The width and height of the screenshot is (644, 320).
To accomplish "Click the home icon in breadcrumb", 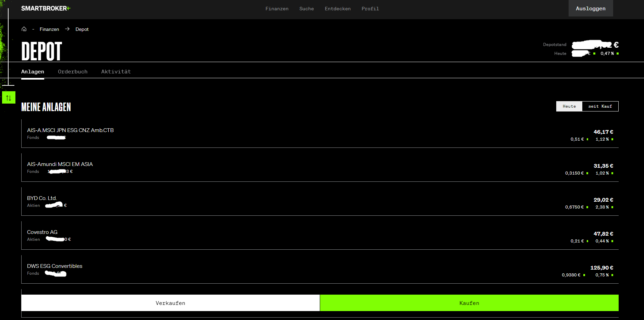I will 24,29.
